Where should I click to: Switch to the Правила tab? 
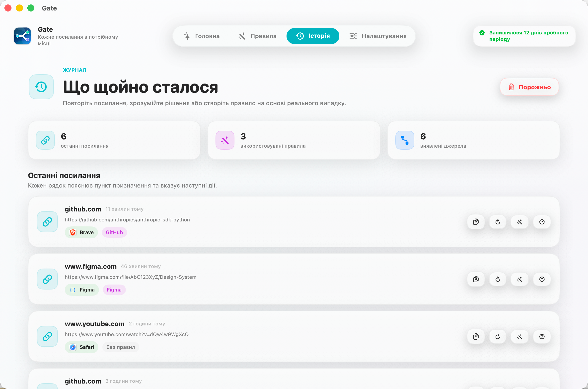[257, 36]
